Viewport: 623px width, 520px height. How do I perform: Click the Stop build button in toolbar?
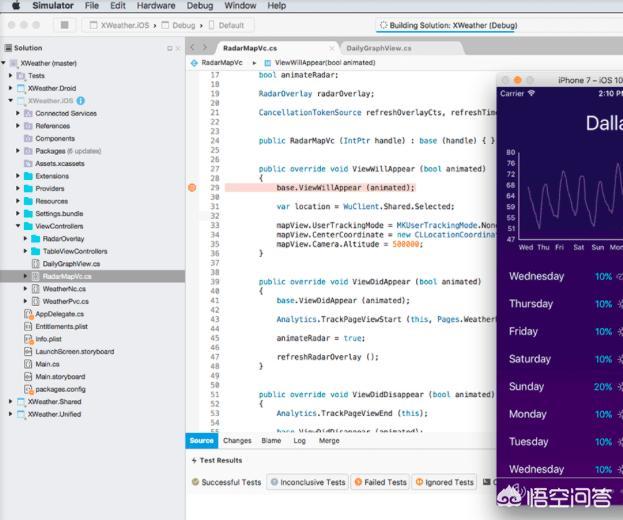tap(65, 25)
